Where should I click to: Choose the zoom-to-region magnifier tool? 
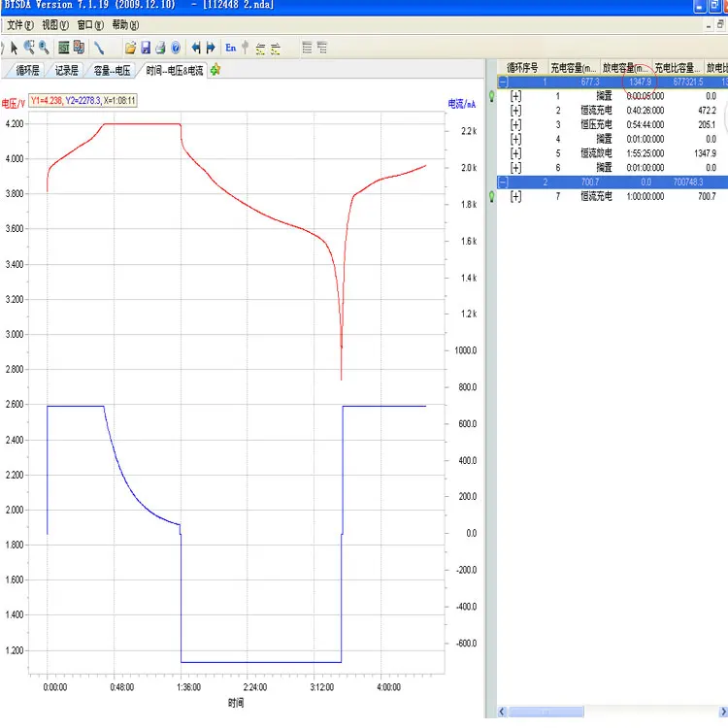coord(29,48)
